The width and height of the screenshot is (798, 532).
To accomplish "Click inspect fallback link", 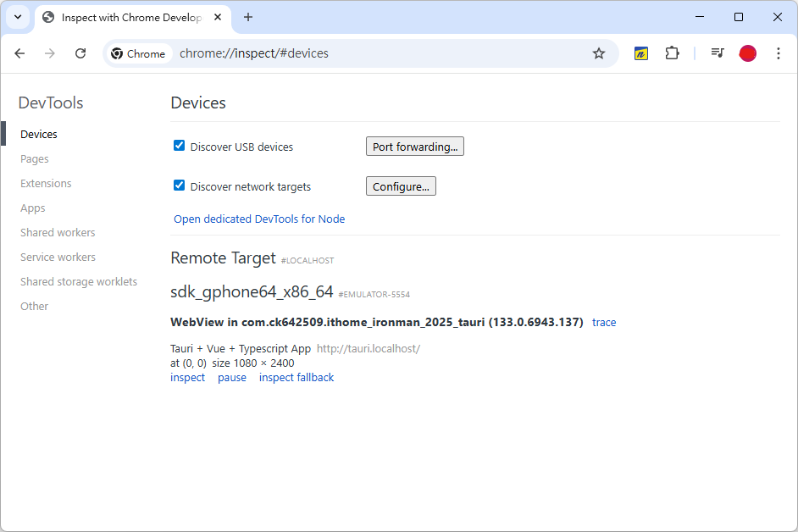I will (x=296, y=377).
